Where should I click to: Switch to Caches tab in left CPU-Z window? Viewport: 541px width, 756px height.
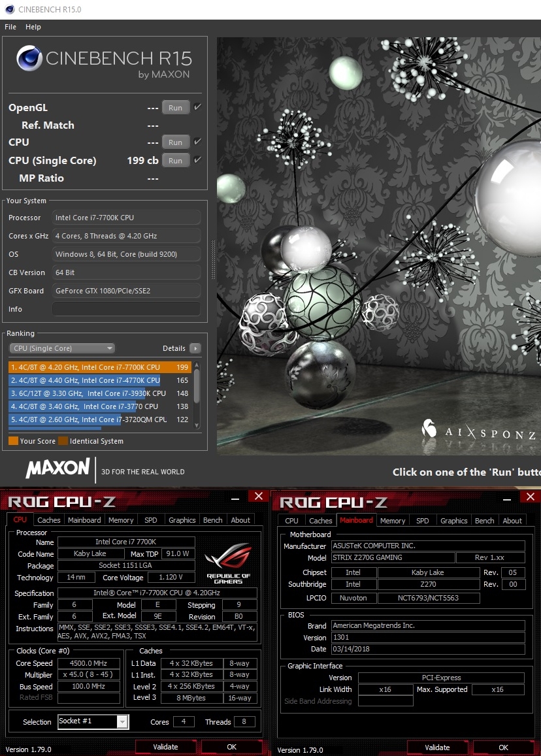(49, 519)
